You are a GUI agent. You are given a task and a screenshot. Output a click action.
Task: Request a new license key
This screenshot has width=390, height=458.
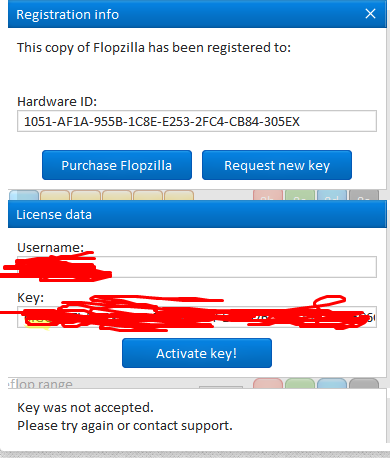click(x=277, y=165)
